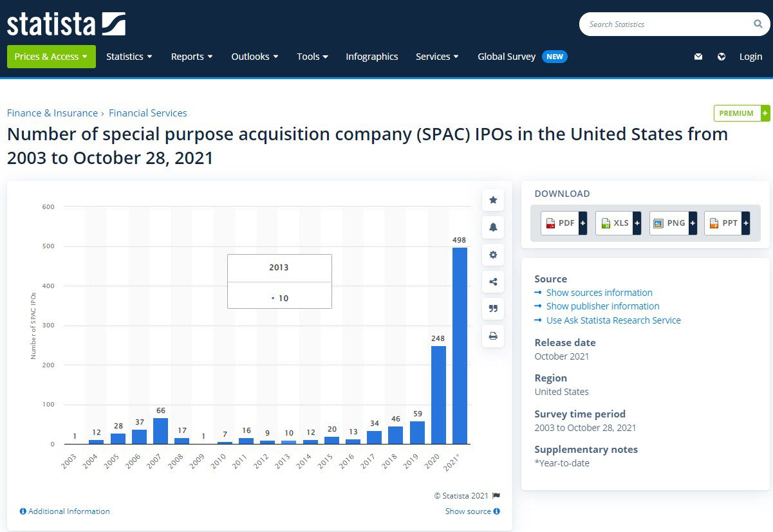Click the Financial Services breadcrumb link
The image size is (773, 532).
pyautogui.click(x=148, y=113)
